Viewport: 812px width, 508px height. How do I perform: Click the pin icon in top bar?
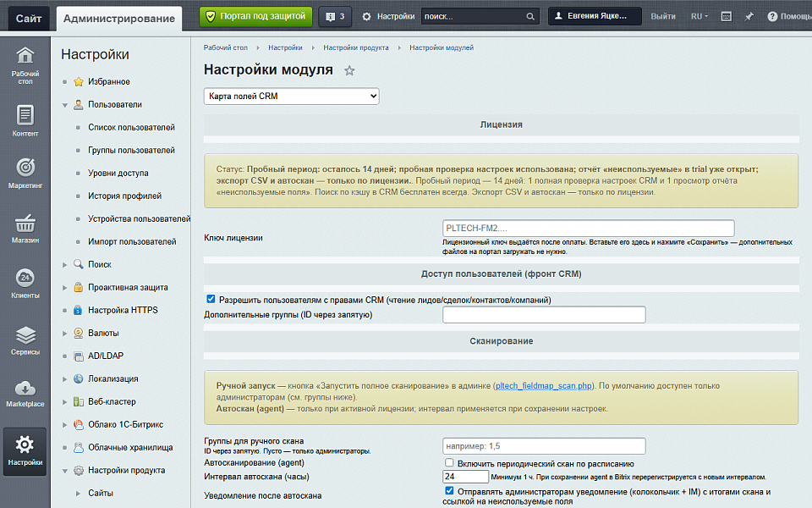pos(749,17)
